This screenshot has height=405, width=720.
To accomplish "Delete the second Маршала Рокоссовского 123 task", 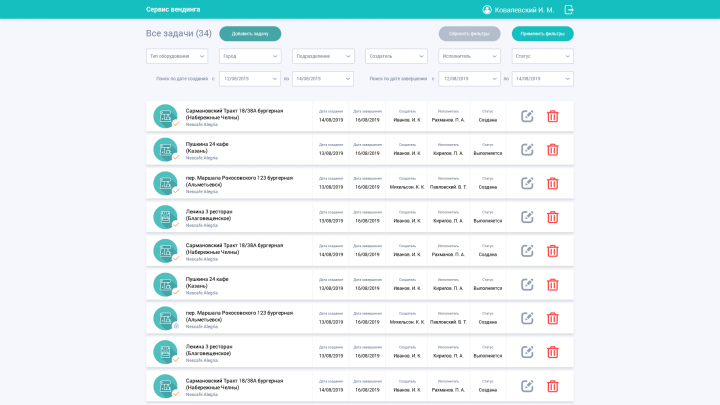I will point(552,318).
